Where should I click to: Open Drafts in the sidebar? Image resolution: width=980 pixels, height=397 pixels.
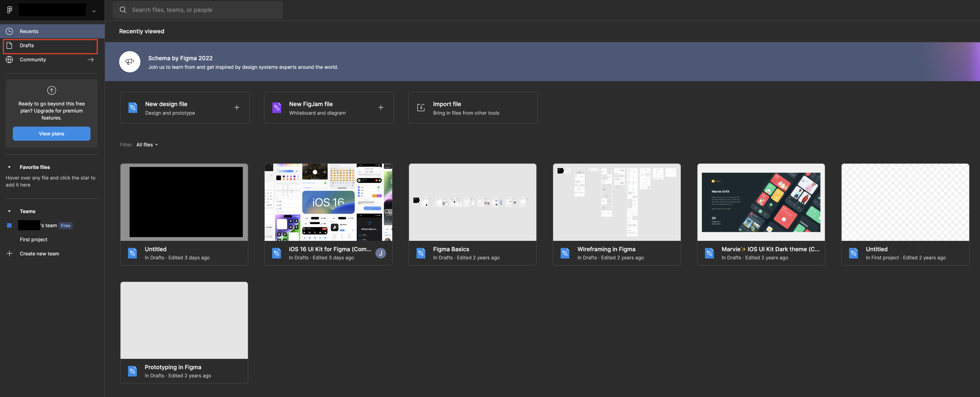click(x=27, y=46)
